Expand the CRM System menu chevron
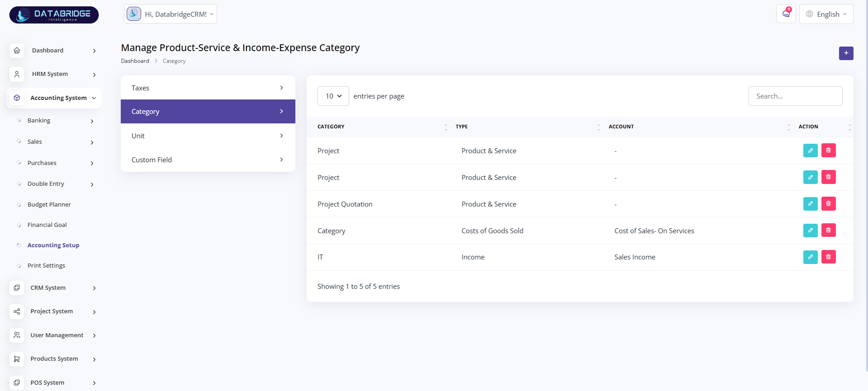Viewport: 868px width, 391px height. point(94,288)
